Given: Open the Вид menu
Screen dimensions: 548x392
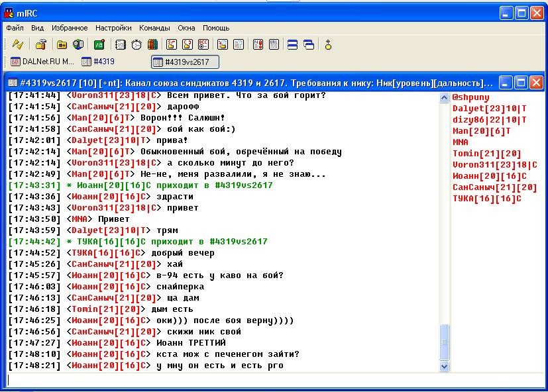Looking at the screenshot, I should [x=37, y=28].
